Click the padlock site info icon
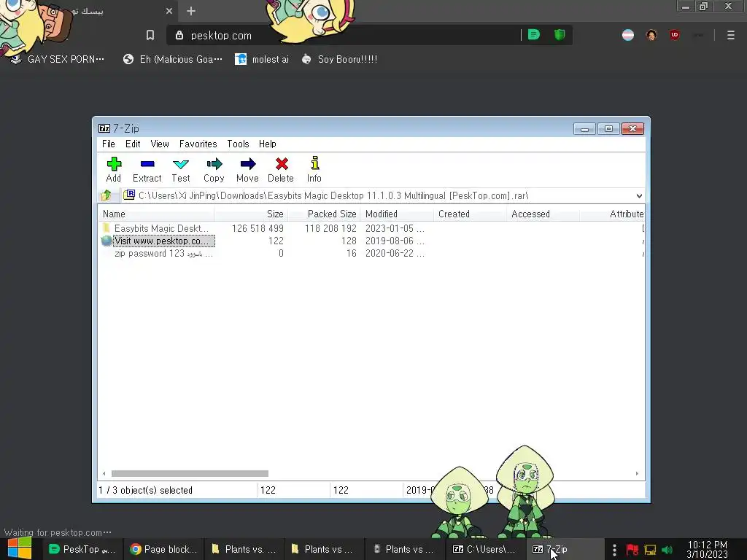This screenshot has width=747, height=560. (x=179, y=35)
